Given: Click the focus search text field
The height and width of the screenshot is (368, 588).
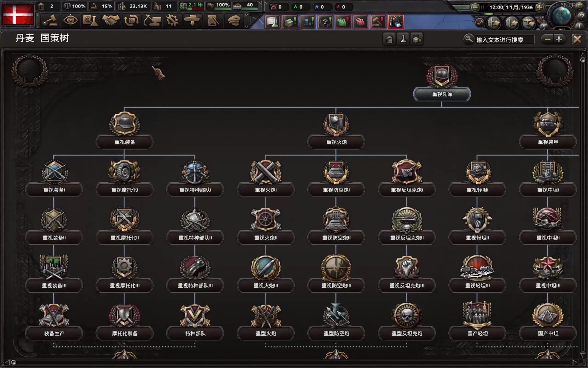Looking at the screenshot, I should tap(504, 40).
